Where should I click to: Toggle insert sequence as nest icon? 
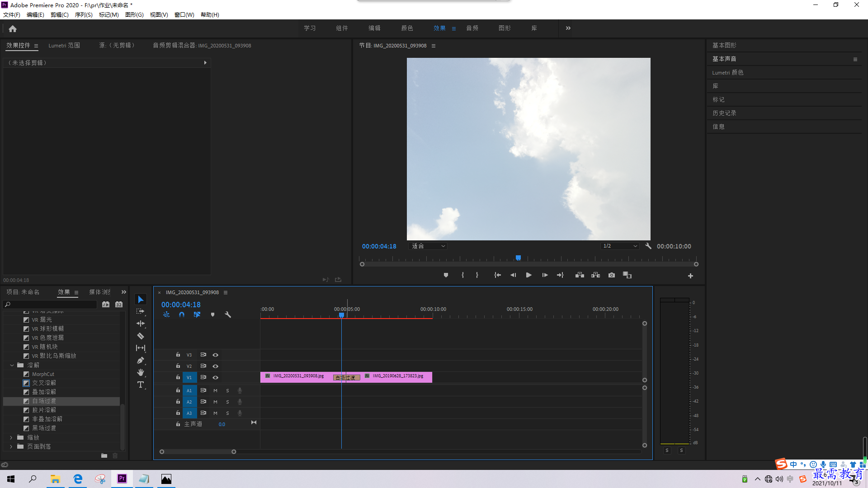point(166,314)
